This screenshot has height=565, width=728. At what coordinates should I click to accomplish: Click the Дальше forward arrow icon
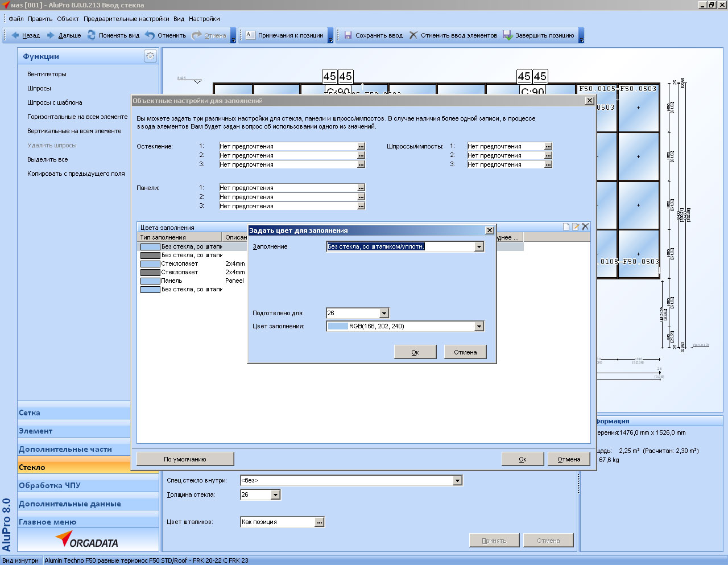pyautogui.click(x=51, y=35)
